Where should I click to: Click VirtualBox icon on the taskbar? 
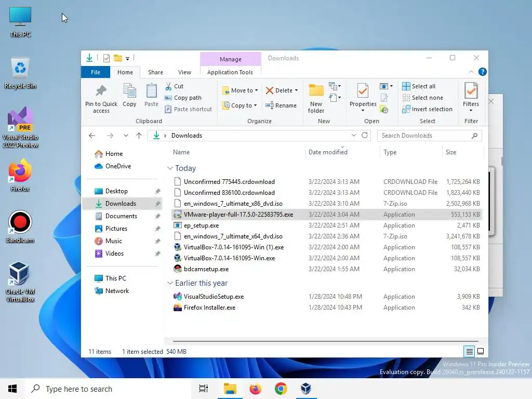point(305,389)
